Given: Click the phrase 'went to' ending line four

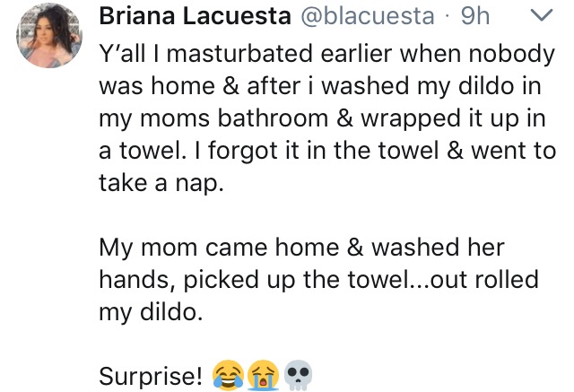Looking at the screenshot, I should point(514,152).
